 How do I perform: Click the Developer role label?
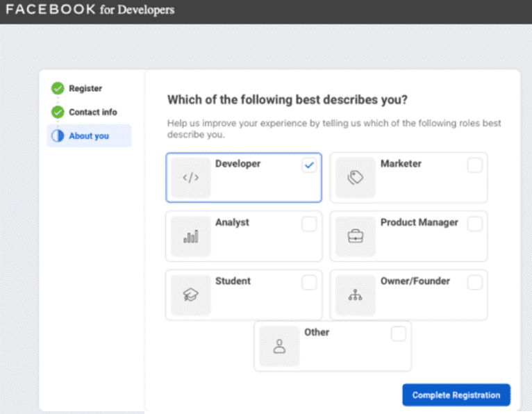238,163
